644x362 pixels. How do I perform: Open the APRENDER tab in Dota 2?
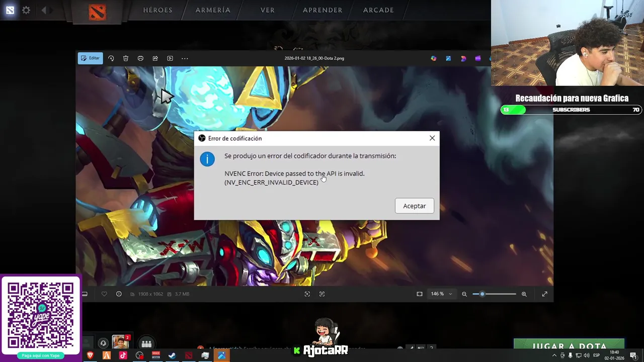[x=323, y=10]
